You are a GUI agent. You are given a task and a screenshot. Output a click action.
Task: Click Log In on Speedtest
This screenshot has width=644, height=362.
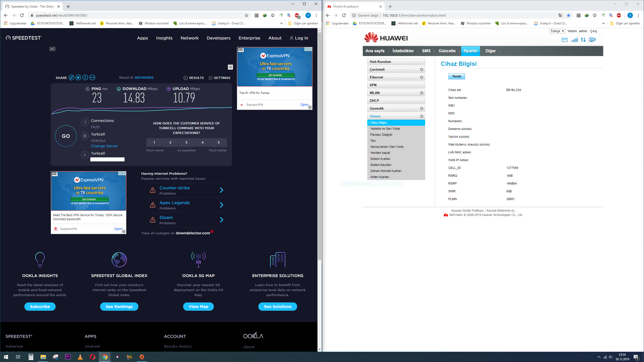[x=299, y=38]
